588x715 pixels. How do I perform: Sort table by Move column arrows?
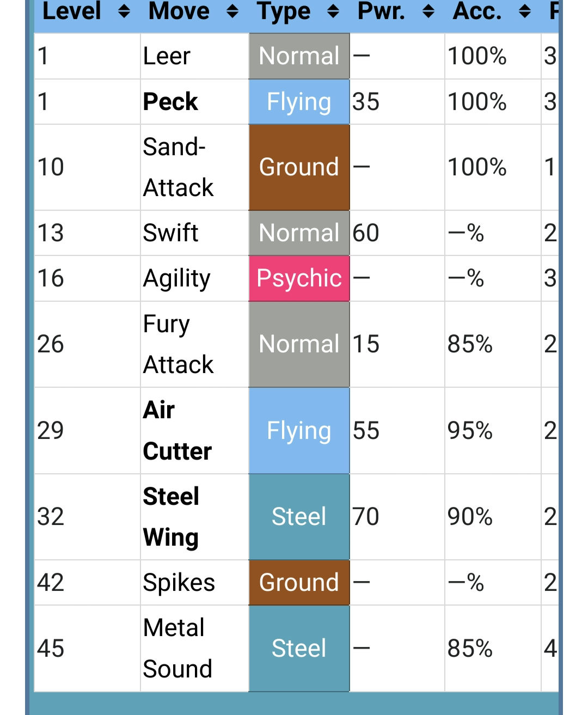(x=232, y=11)
